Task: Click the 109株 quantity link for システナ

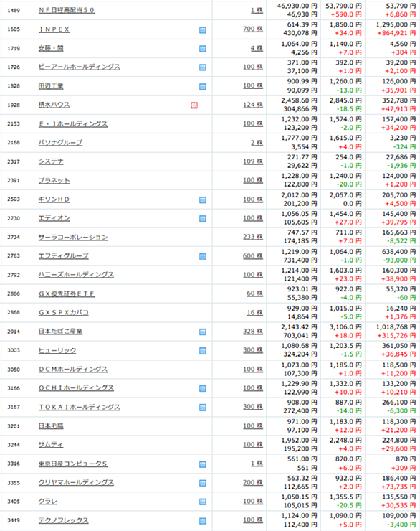Action: (253, 161)
